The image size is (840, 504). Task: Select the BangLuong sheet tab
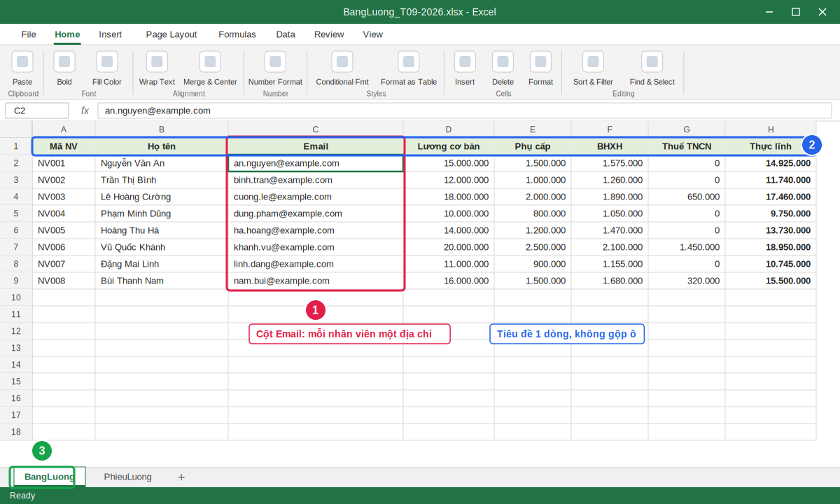49,477
